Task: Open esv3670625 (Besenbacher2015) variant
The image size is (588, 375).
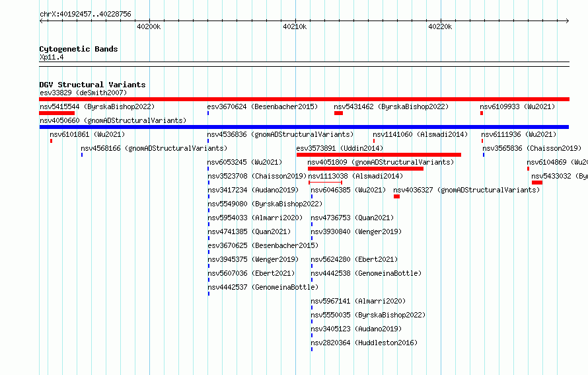Action: (263, 245)
